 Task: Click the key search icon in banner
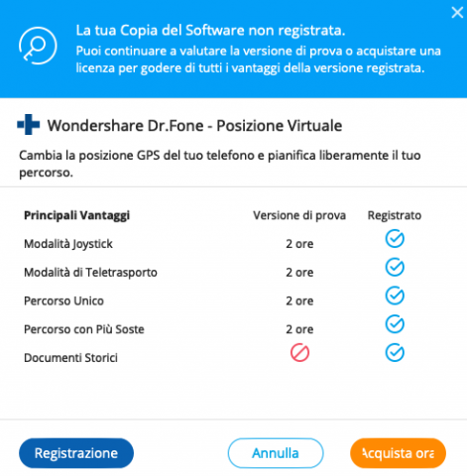[38, 46]
